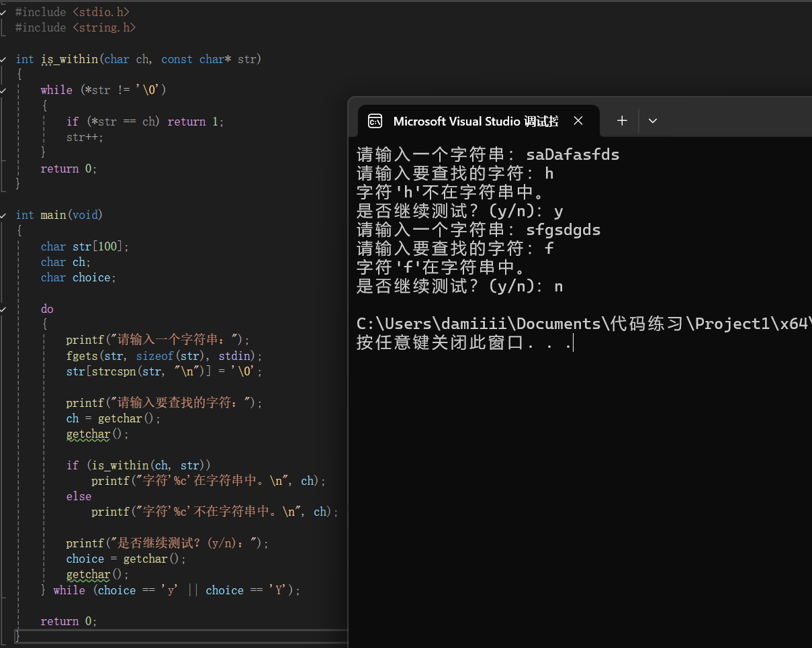Click the '#include <string.h>' line
The image size is (812, 648).
point(75,28)
